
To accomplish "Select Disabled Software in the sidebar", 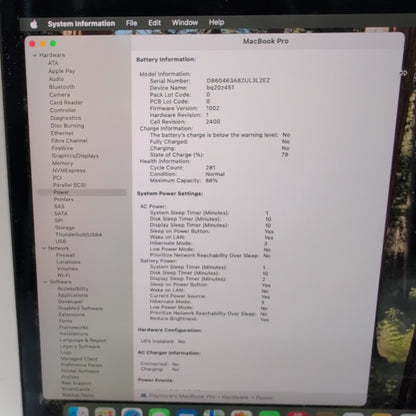I will pyautogui.click(x=80, y=308).
